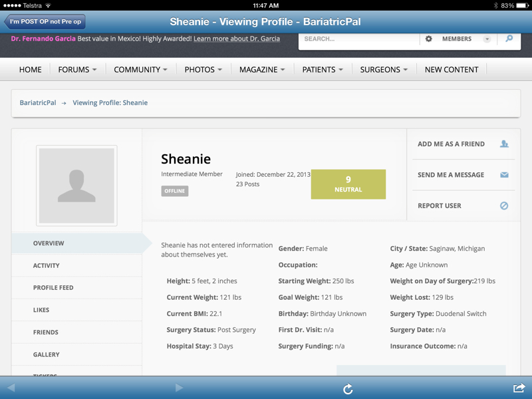Viewport: 532px width, 399px height.
Task: Go to Home in navigation bar
Action: pyautogui.click(x=30, y=70)
